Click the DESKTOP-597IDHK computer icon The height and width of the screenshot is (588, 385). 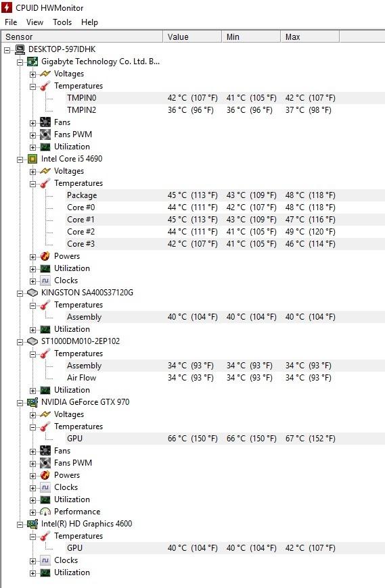click(20, 49)
